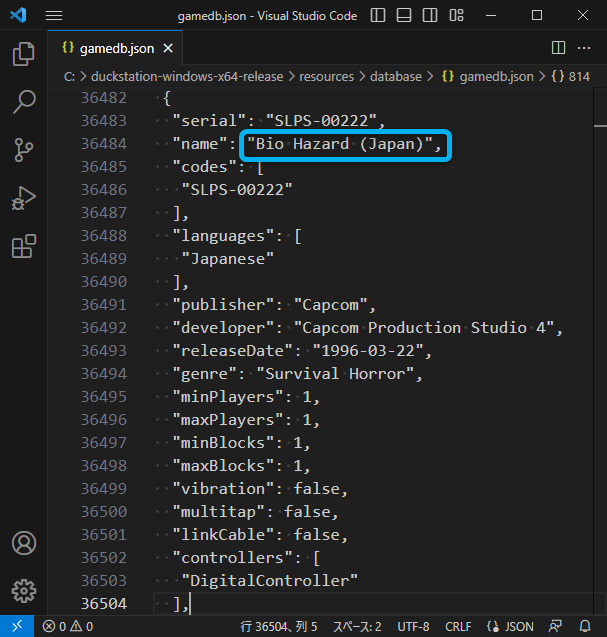Select the gamedb.json editor tab

(115, 48)
